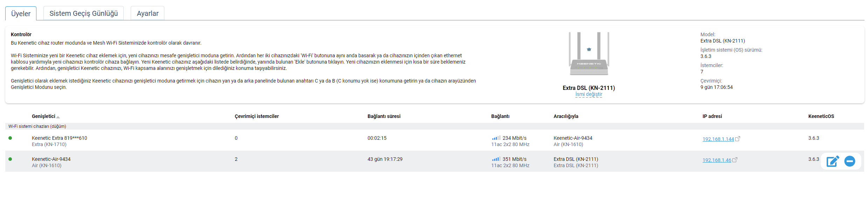Open external link icon beside 192.168.1.144
Viewport: 868px width, 197px height.
[x=738, y=139]
